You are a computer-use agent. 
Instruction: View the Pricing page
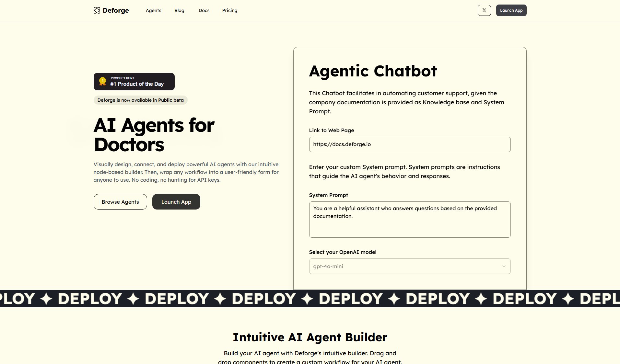click(x=229, y=10)
